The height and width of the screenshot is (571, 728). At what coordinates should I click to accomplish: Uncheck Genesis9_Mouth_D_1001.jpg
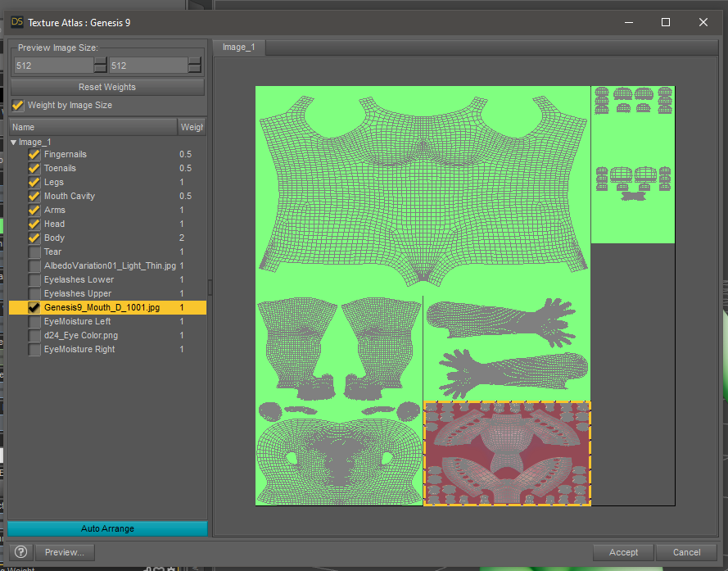click(34, 307)
